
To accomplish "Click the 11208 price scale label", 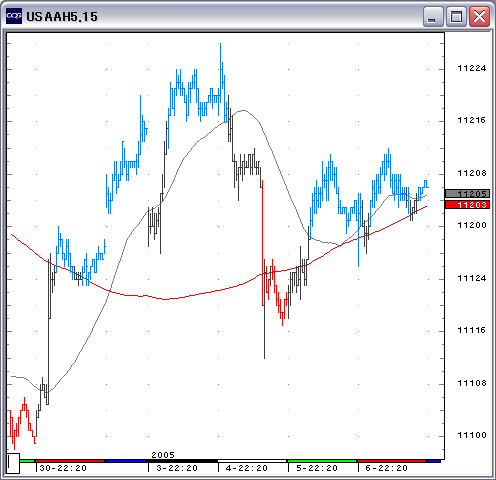I will [x=472, y=173].
